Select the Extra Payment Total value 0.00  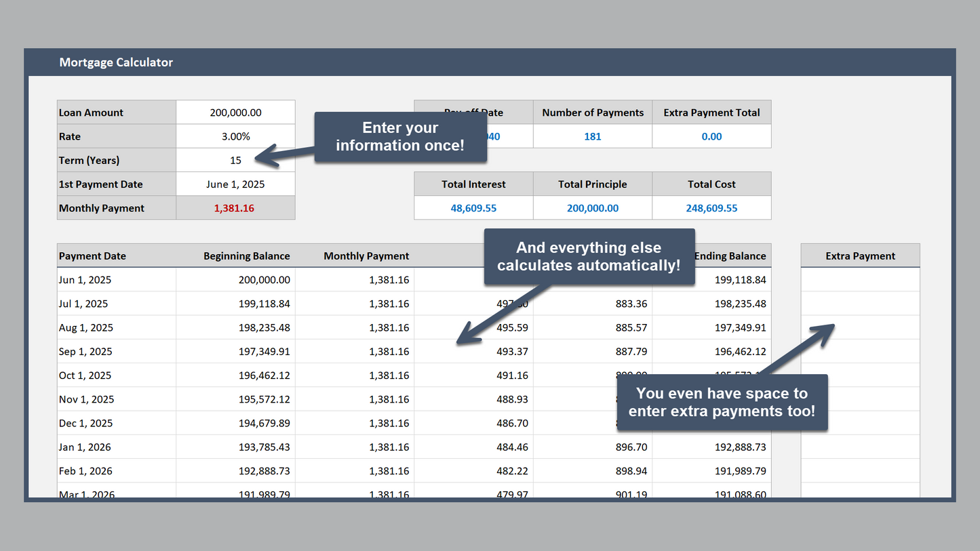pyautogui.click(x=711, y=136)
